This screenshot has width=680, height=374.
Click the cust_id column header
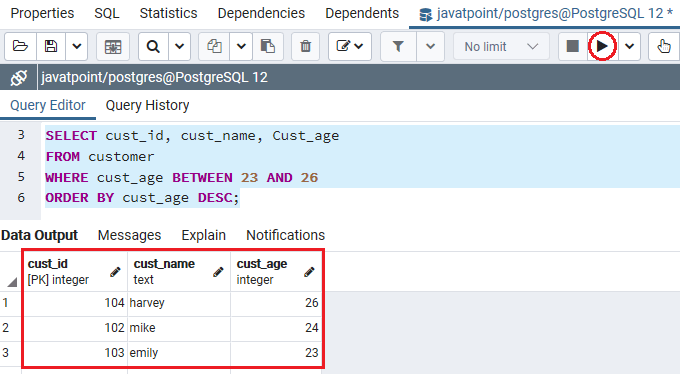click(75, 272)
